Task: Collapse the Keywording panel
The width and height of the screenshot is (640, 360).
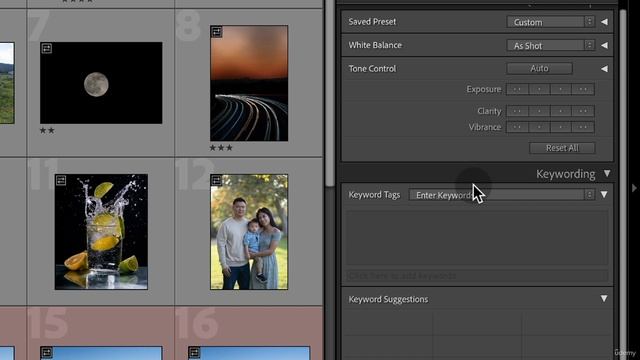Action: coord(607,174)
